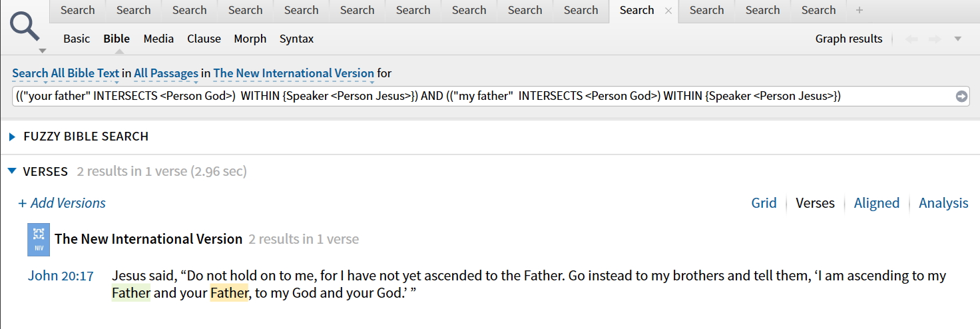Open dropdown arrow under magnifying glass
This screenshot has width=980, height=329.
pos(42,51)
